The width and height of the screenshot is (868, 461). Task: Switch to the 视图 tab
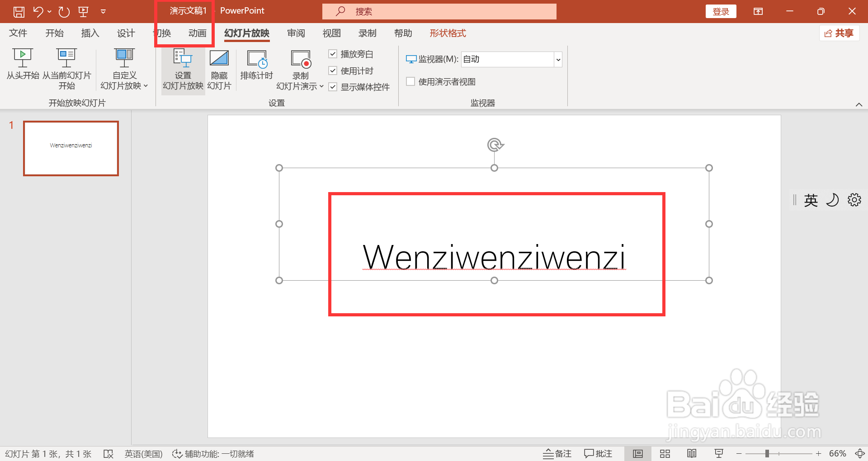tap(332, 33)
